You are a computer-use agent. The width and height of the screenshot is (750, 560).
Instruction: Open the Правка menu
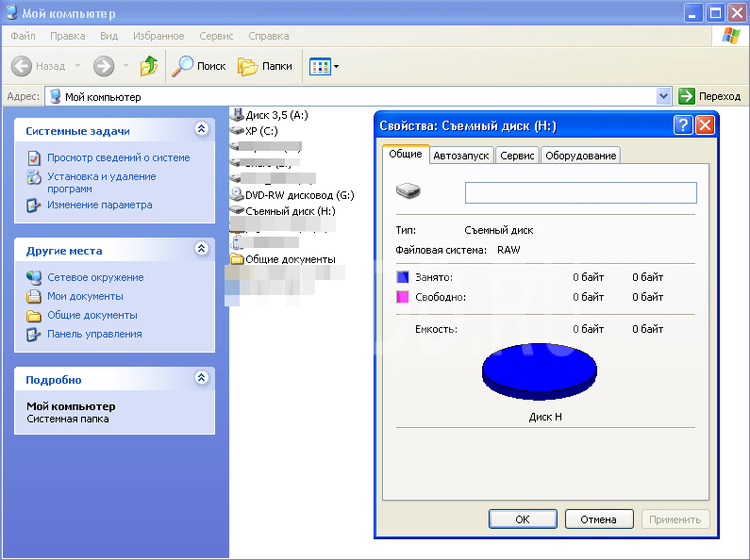67,36
